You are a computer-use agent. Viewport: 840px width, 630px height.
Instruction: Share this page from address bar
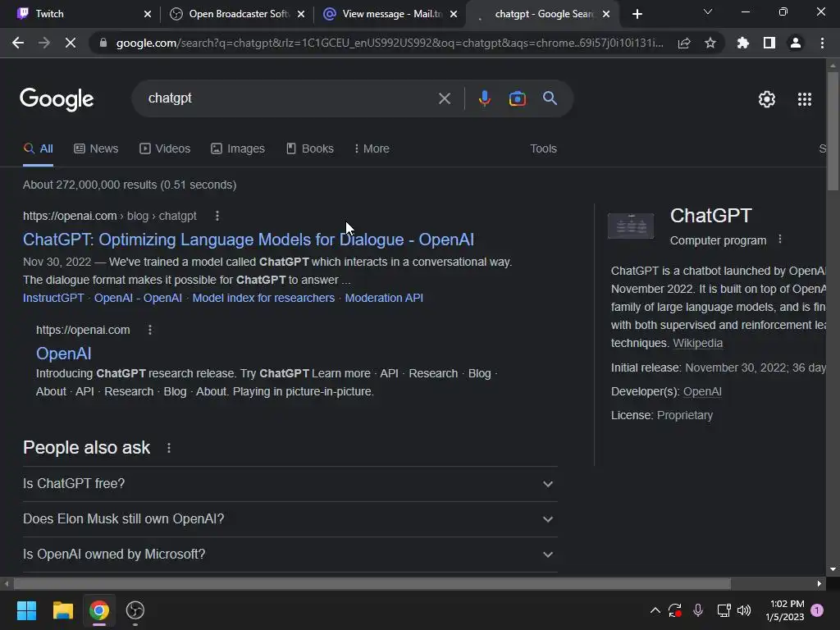[684, 43]
